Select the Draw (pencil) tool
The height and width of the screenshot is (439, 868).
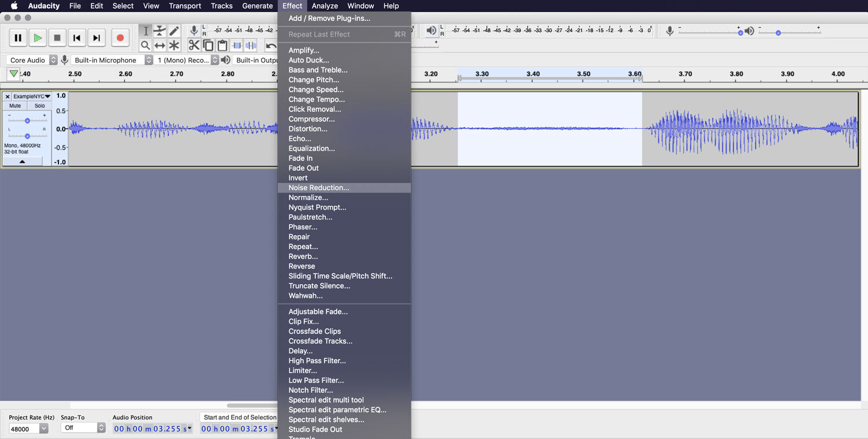(x=174, y=31)
